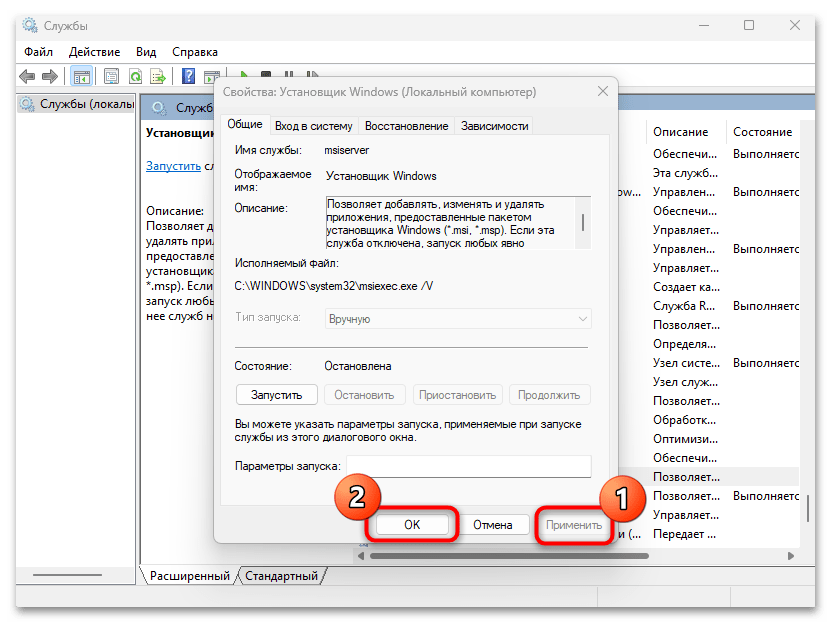Click the Forward arrow in the Services toolbar
The width and height of the screenshot is (831, 623).
pos(50,77)
